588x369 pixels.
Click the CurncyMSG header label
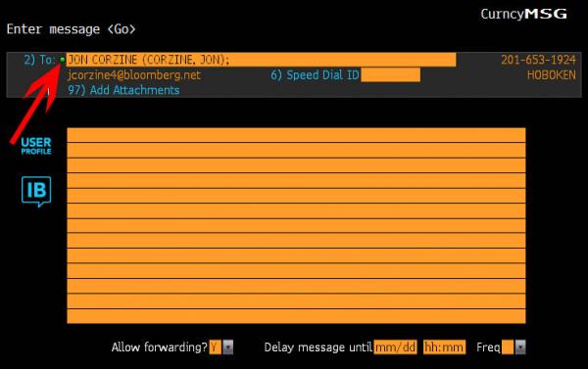coord(524,15)
